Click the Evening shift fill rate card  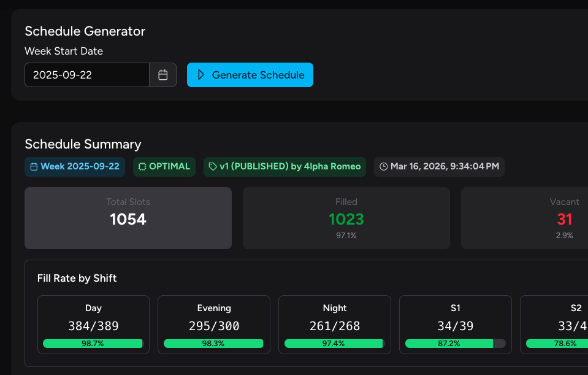[214, 324]
